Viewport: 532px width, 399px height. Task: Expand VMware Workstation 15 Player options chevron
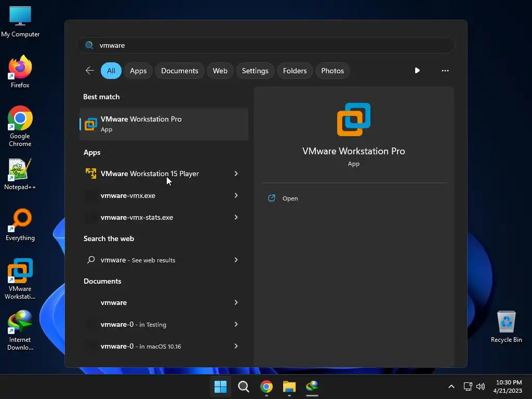click(x=236, y=174)
